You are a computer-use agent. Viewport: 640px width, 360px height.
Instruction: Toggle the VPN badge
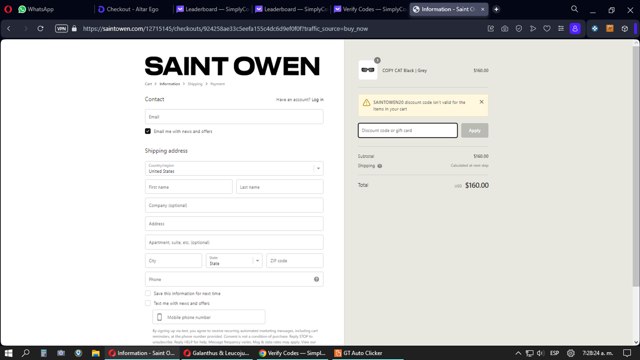coord(61,29)
